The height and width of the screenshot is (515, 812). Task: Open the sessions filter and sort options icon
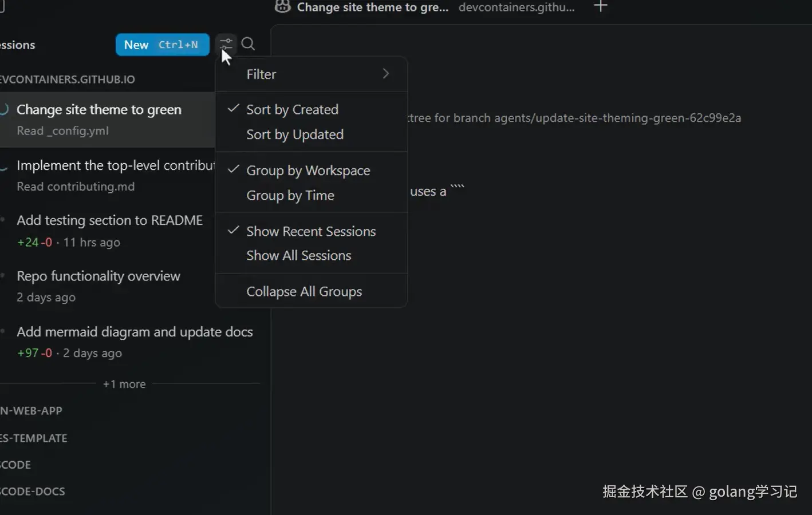click(x=226, y=44)
